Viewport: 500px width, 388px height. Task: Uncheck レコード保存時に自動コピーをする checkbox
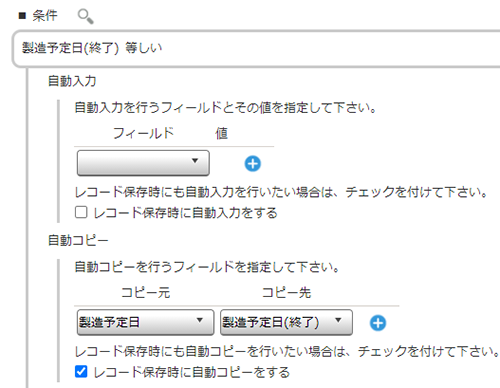(81, 371)
